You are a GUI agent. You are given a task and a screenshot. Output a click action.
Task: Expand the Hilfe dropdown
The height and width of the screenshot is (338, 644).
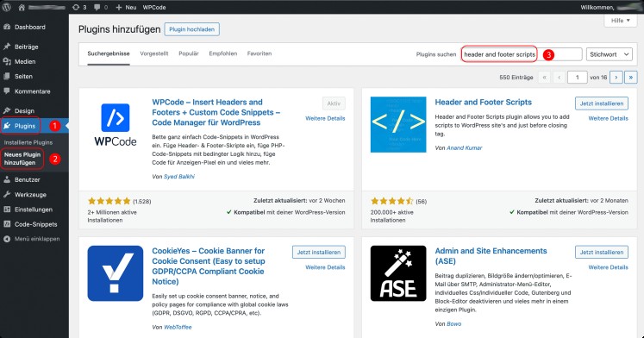point(620,21)
